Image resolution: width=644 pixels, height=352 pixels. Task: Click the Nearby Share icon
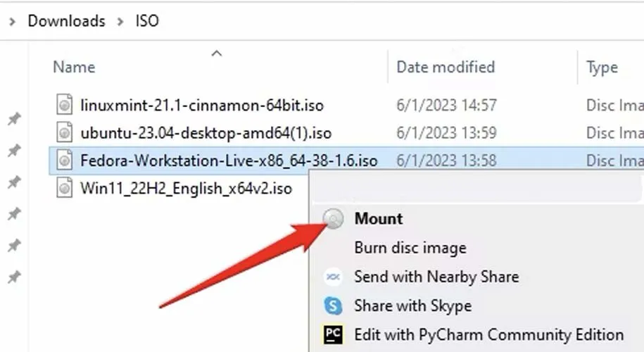point(333,277)
